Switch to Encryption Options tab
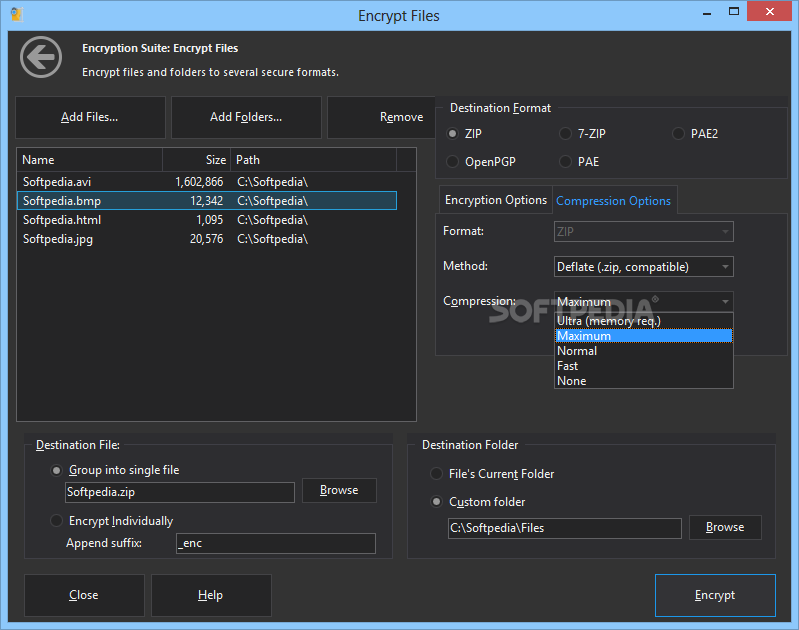Screen dimensions: 799x630 pos(496,200)
